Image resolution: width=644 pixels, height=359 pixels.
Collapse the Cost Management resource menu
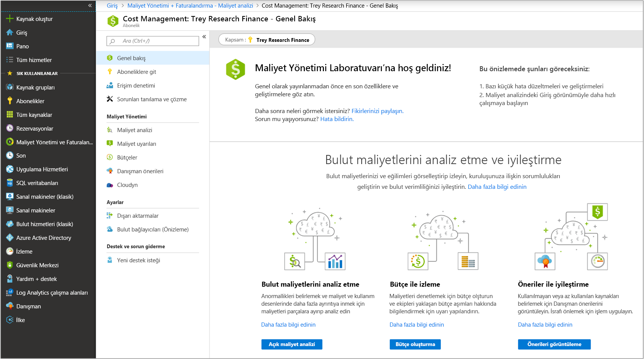[x=204, y=37]
